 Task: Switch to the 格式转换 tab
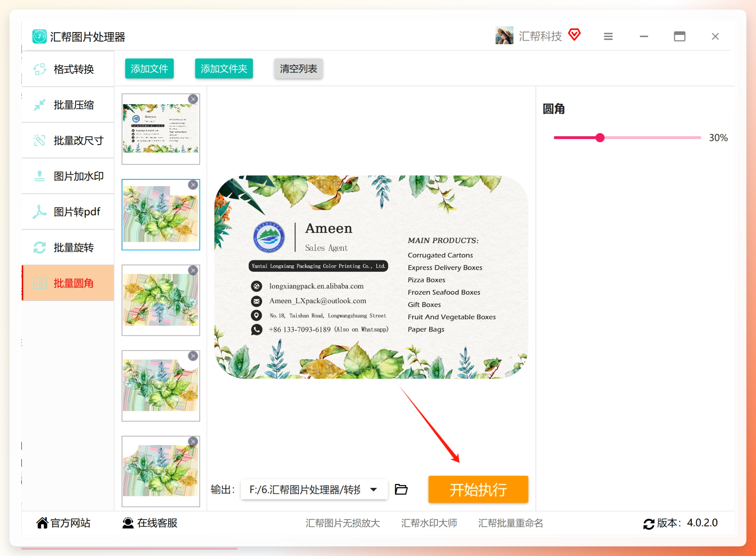tap(68, 69)
